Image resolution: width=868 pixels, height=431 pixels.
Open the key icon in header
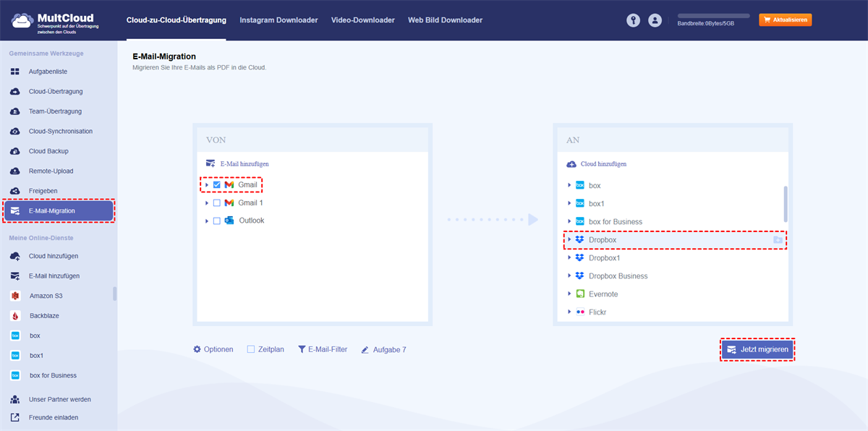point(633,21)
